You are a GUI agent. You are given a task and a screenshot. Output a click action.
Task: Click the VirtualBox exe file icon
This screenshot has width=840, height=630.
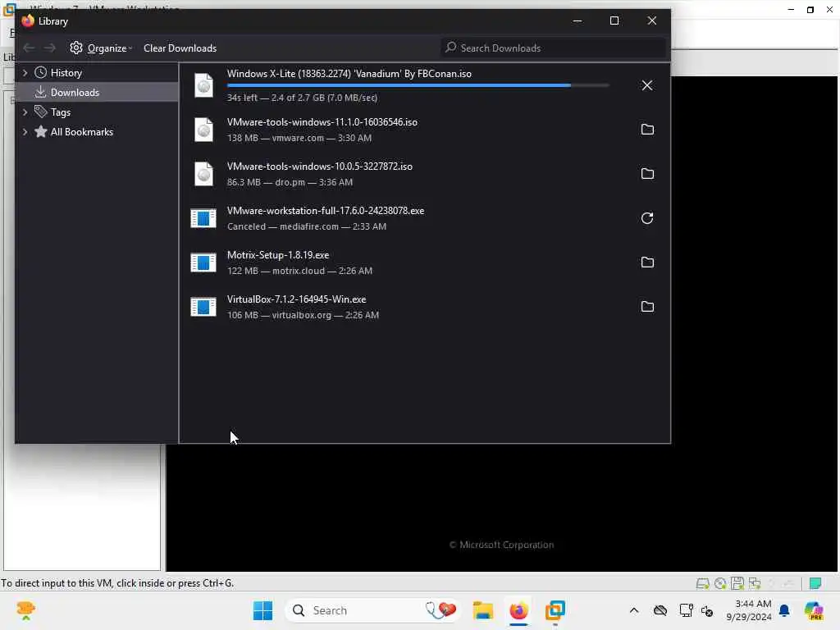click(203, 307)
